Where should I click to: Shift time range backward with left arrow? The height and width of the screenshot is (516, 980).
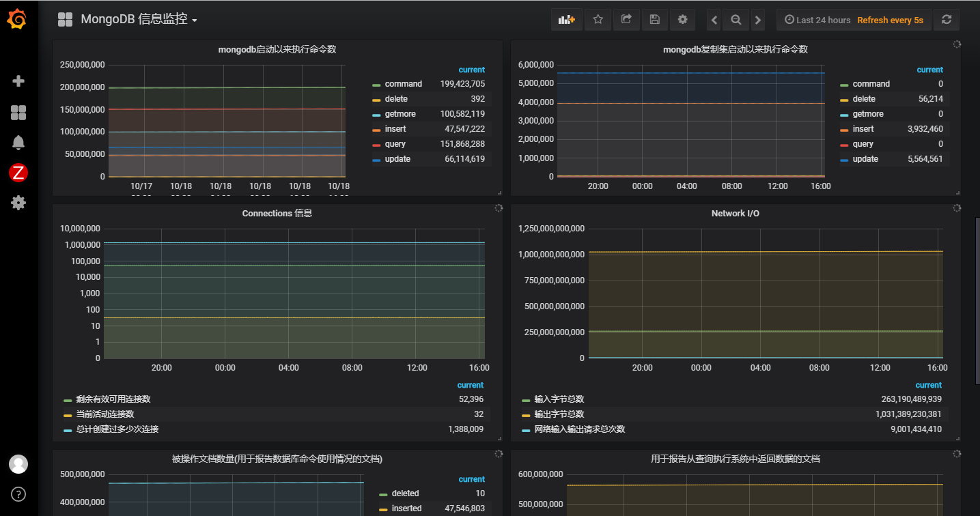[714, 20]
